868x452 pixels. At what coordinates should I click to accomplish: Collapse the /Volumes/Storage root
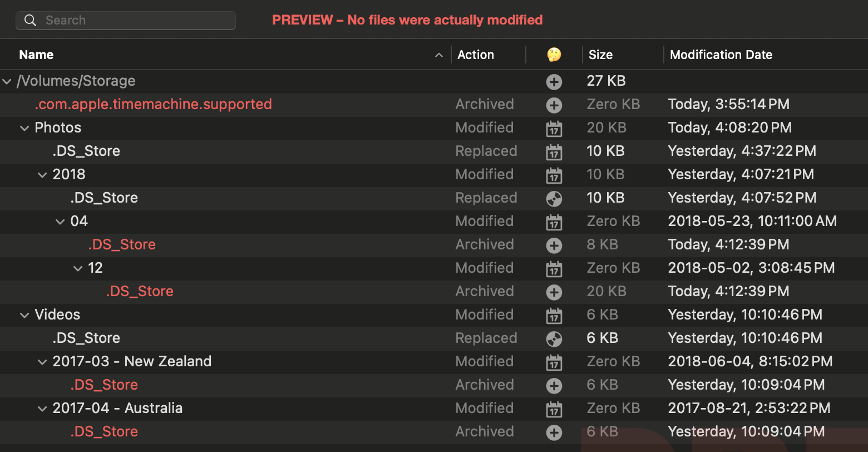tap(7, 81)
